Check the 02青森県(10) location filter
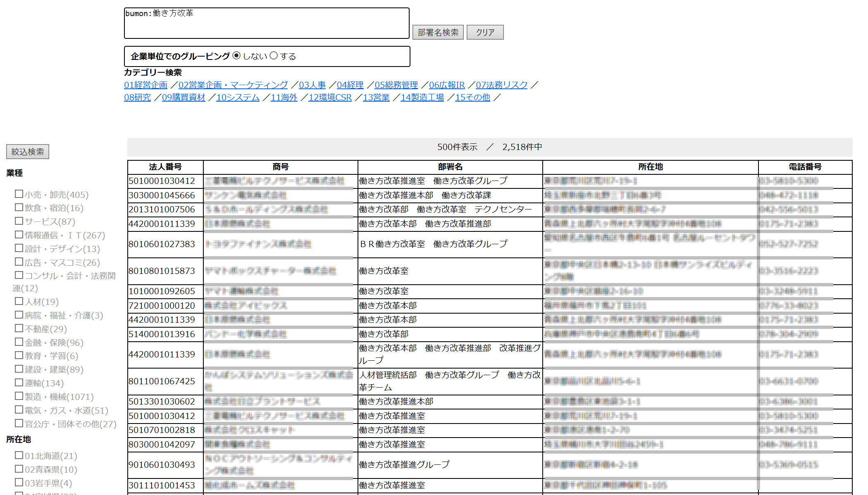Screen dimensions: 868x495 18,469
